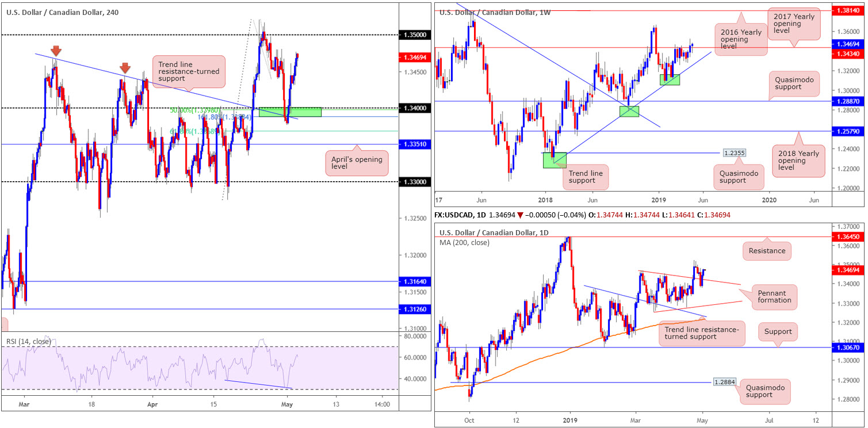Click the weekly chart title 'U.S. Dollar / Canadian Dollar, 1W'

click(x=495, y=12)
